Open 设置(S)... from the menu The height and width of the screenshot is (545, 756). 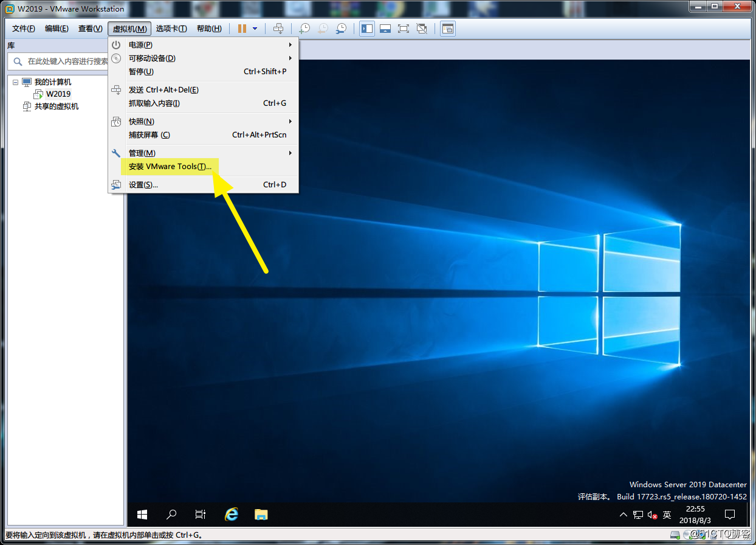coord(204,185)
